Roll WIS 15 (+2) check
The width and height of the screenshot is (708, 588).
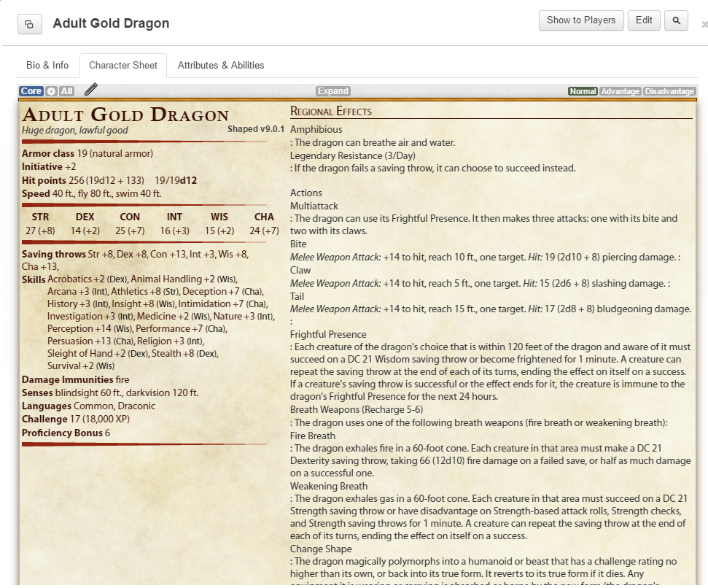click(x=219, y=224)
